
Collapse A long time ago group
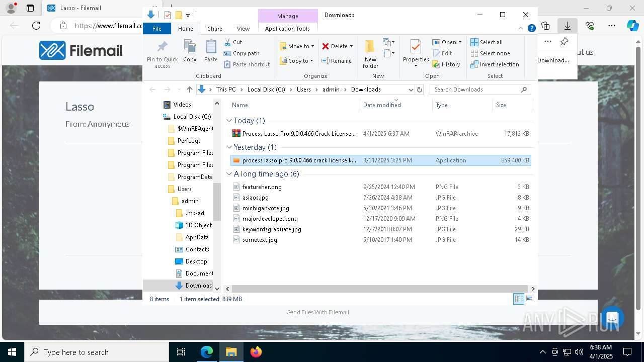pyautogui.click(x=229, y=174)
